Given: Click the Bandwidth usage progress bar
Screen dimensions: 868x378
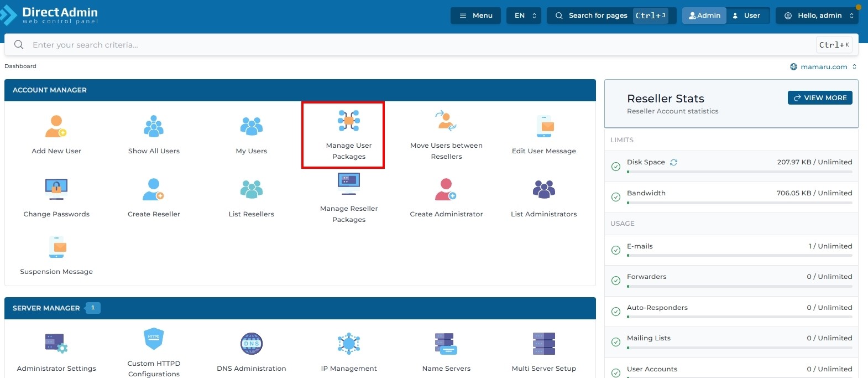Looking at the screenshot, I should click(x=739, y=203).
